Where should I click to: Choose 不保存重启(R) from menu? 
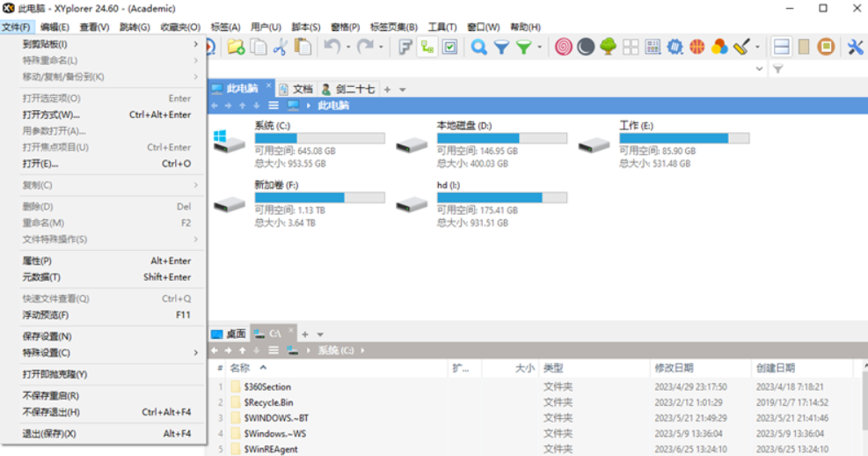point(106,395)
